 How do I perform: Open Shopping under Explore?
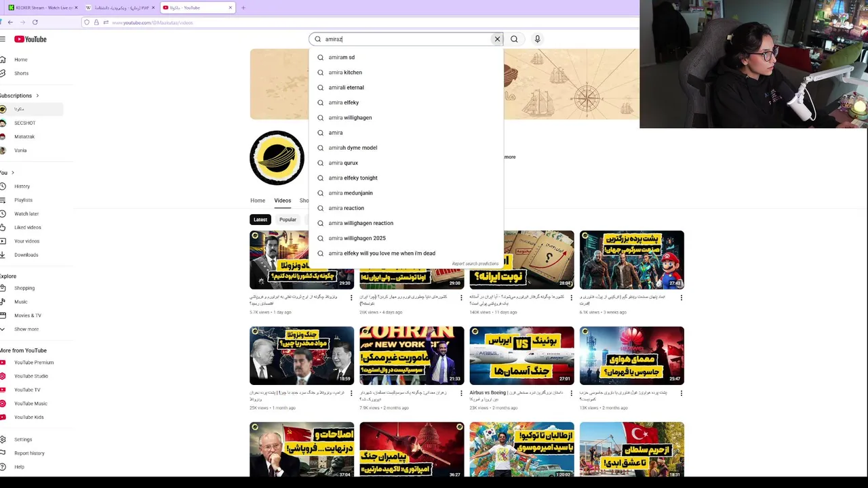24,288
